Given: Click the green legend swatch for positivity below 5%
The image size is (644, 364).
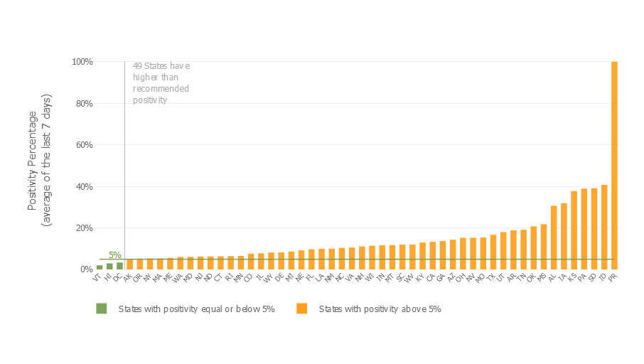Looking at the screenshot, I should click(x=102, y=309).
